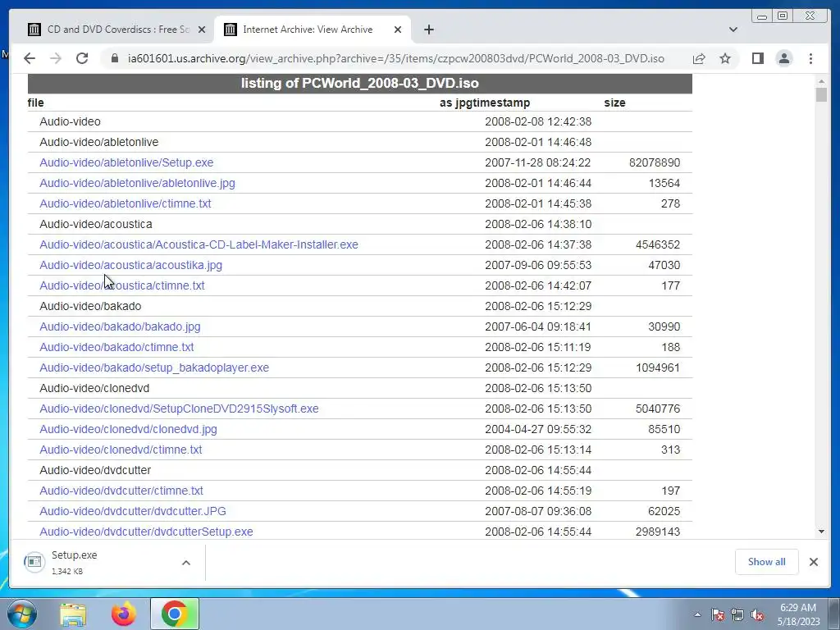Click the browser forward arrow
This screenshot has width=840, height=630.
[56, 58]
